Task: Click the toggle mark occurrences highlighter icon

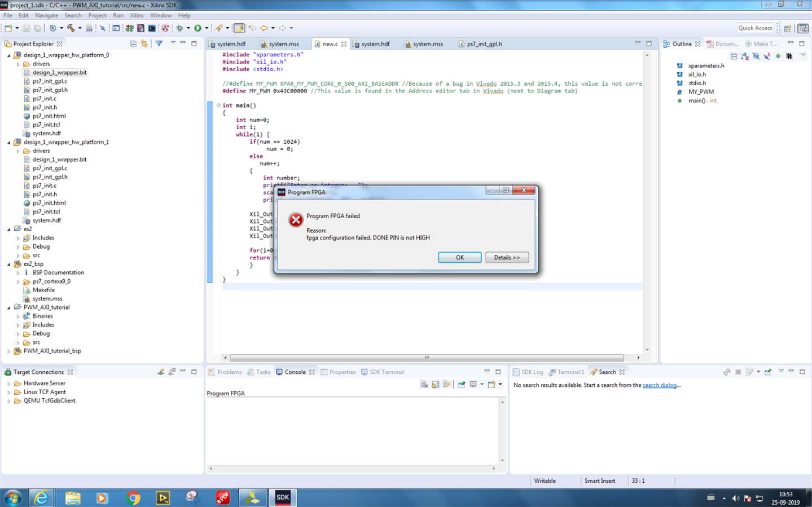Action: tap(239, 28)
